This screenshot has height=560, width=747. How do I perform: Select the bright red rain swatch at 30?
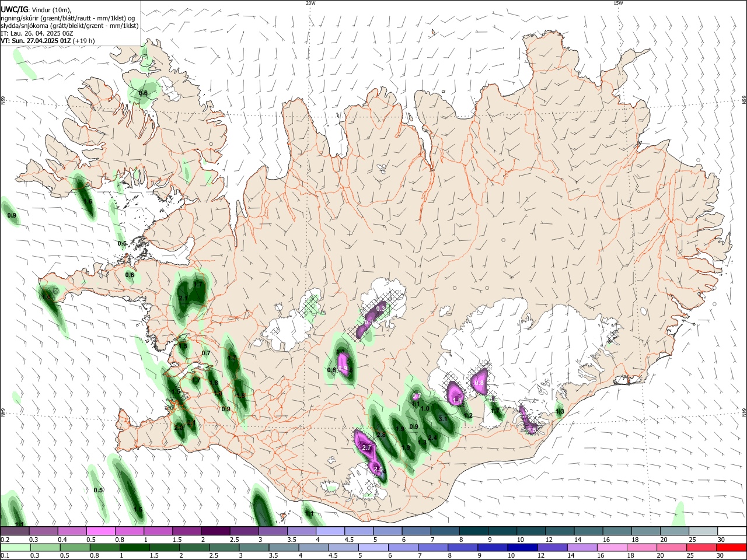[731, 547]
